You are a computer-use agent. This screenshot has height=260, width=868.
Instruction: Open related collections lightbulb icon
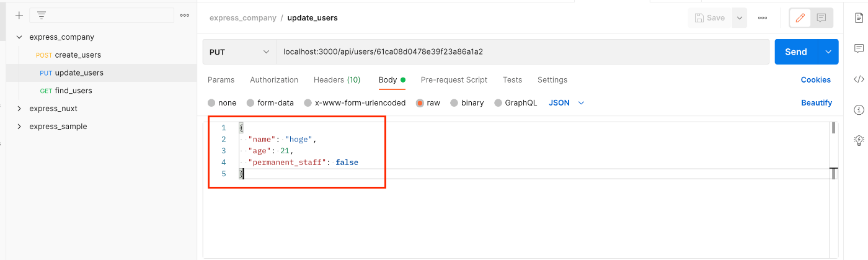coord(859,140)
